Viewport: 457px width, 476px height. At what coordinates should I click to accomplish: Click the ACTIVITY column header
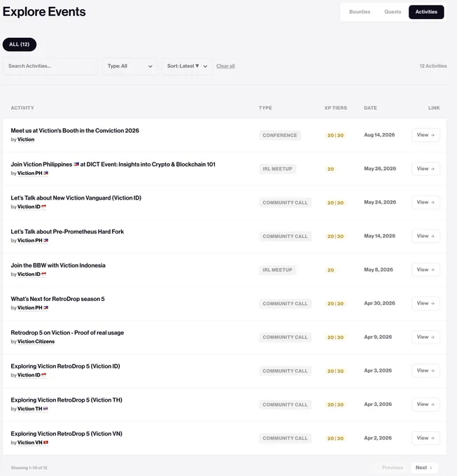(22, 108)
